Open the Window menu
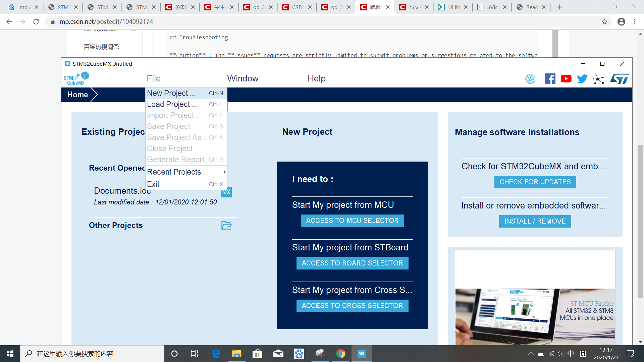The height and width of the screenshot is (362, 644). click(243, 78)
